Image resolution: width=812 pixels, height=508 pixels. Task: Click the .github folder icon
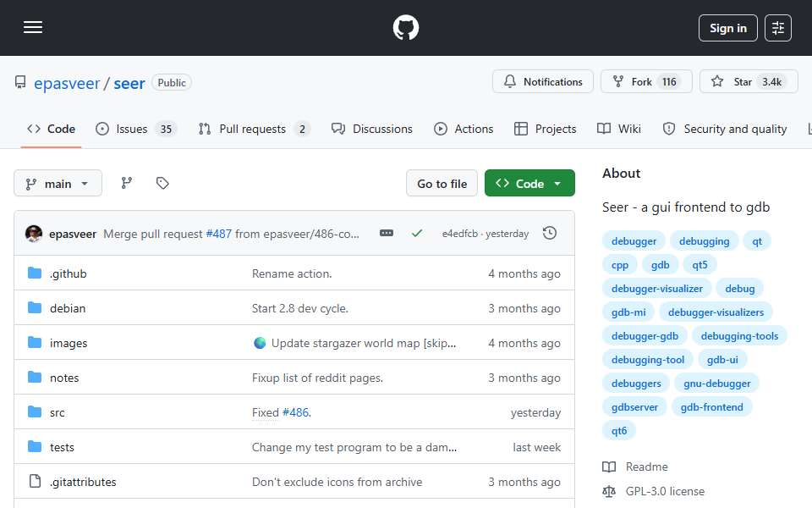pos(35,273)
